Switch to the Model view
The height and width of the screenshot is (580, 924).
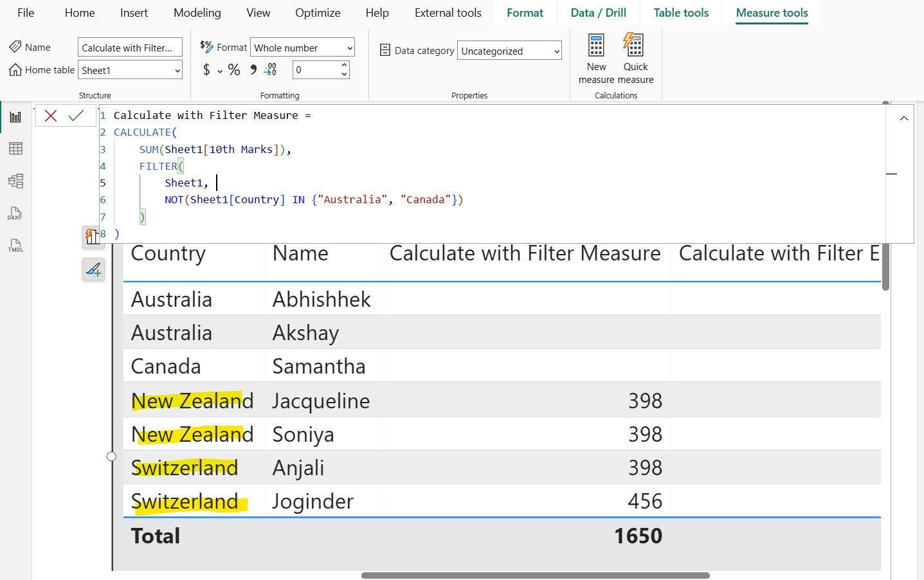tap(15, 181)
